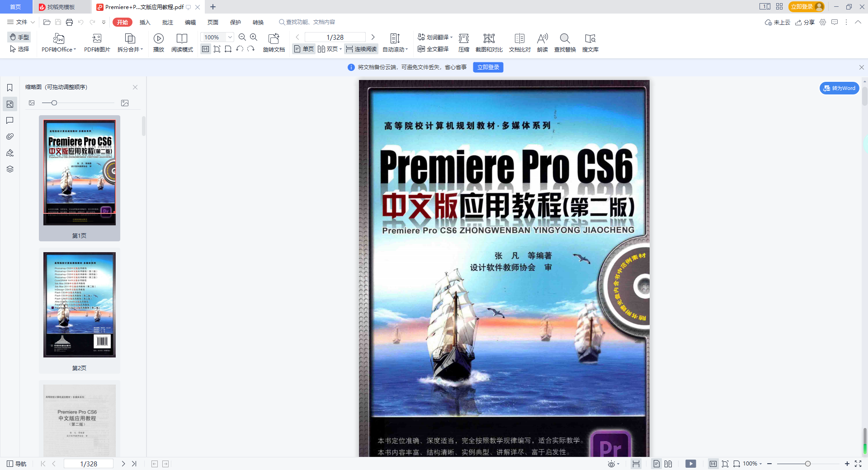The width and height of the screenshot is (868, 470).
Task: Close the thumbnail (缩略图) panel
Action: 135,87
